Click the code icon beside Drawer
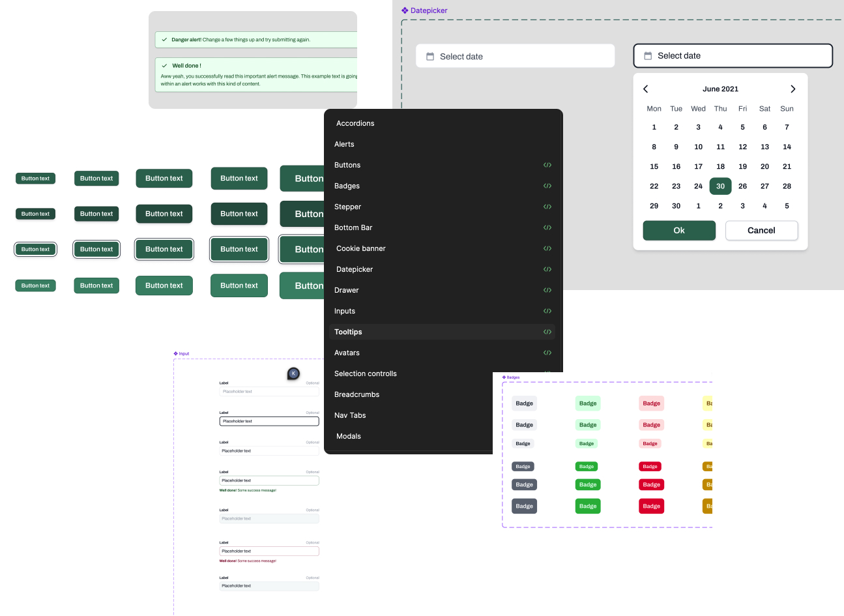 [547, 290]
